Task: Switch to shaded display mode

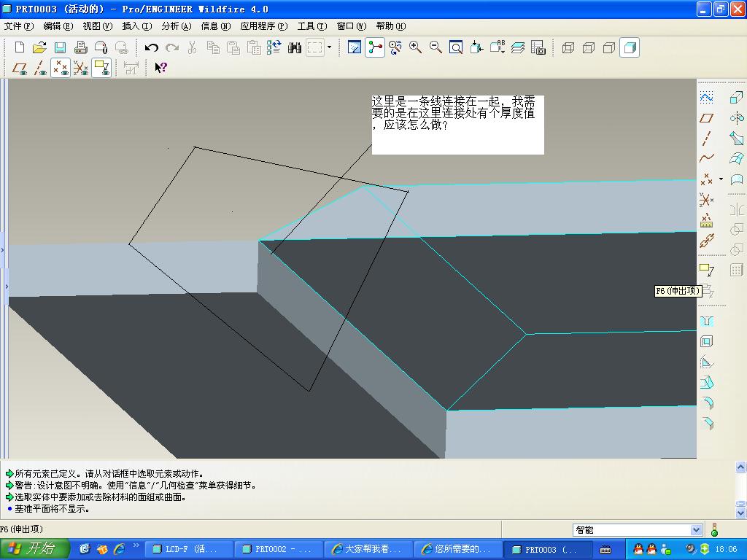Action: pos(630,47)
